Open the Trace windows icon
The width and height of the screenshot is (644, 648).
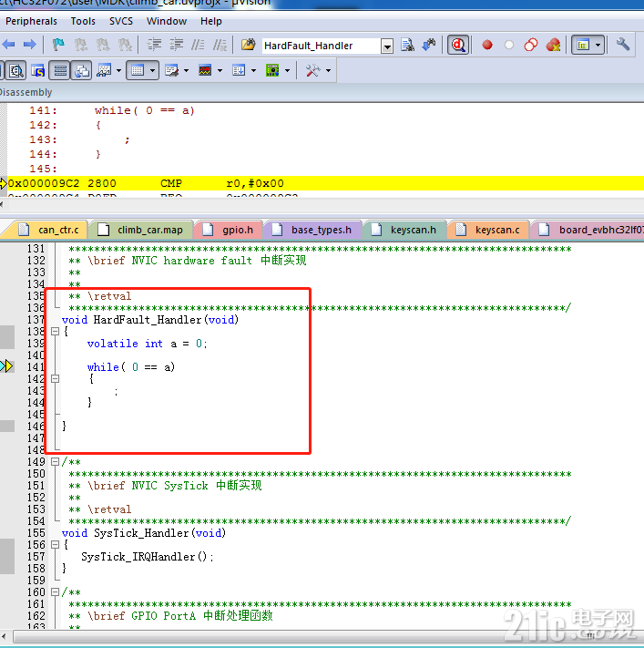[239, 71]
